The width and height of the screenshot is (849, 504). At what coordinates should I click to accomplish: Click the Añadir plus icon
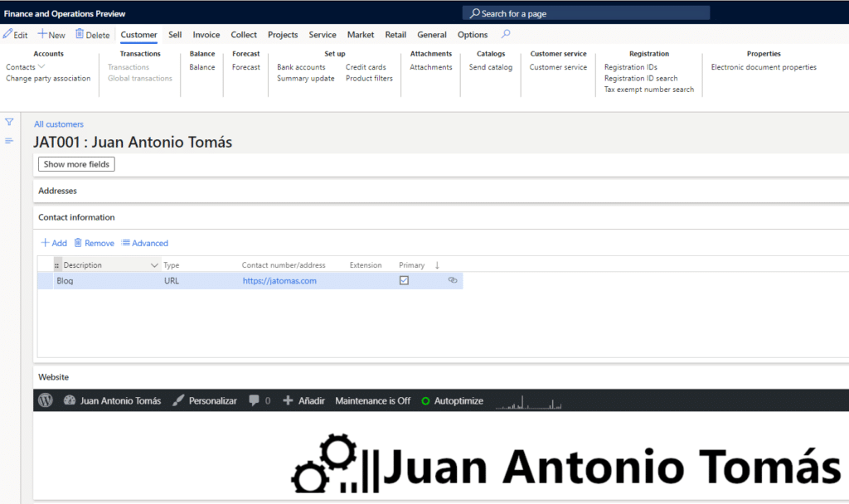288,400
